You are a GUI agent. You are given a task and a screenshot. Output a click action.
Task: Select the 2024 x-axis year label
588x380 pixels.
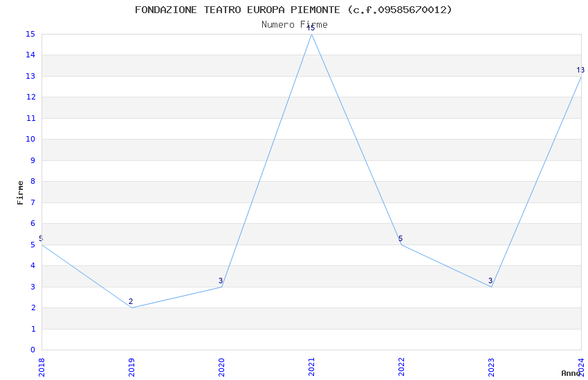point(581,368)
